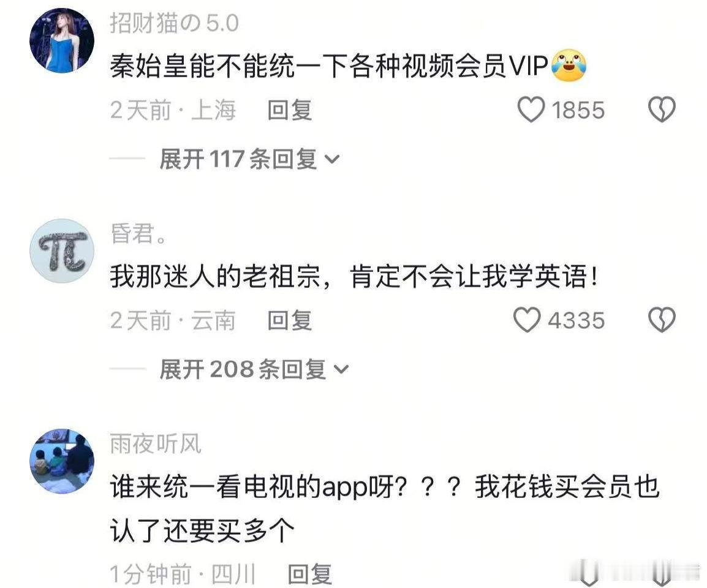Open avatar of 招财猫の5.0
The image size is (707, 588).
[62, 40]
